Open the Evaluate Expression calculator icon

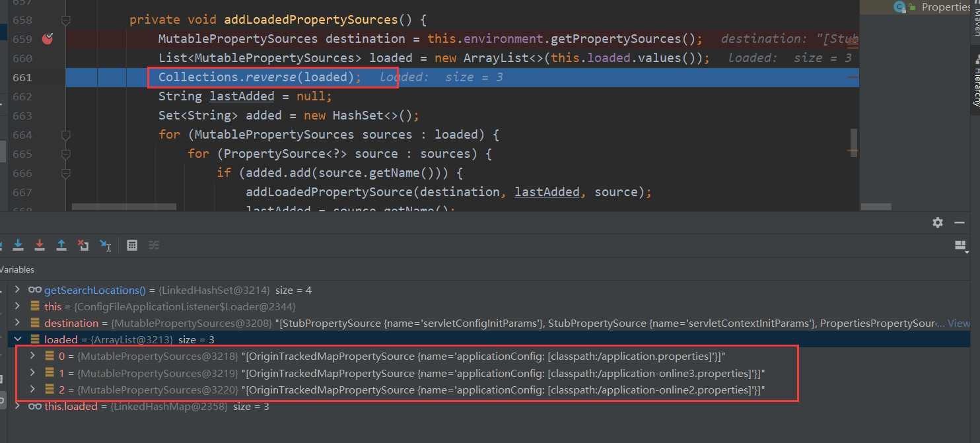click(132, 245)
